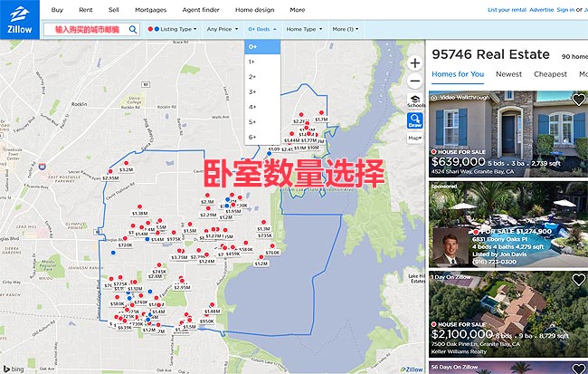Open the Listing Type dropdown
This screenshot has width=588, height=374.
click(x=172, y=29)
